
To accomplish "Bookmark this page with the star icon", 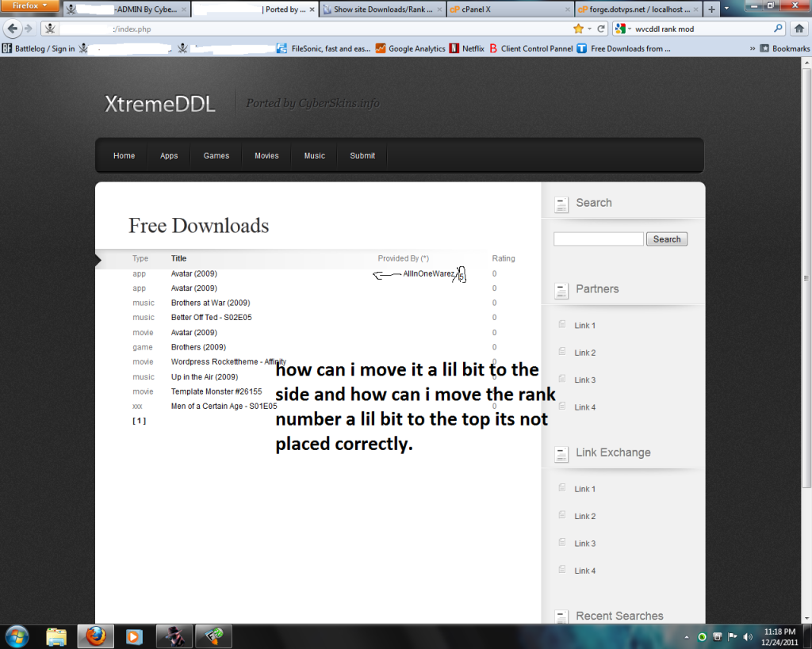I will tap(578, 29).
